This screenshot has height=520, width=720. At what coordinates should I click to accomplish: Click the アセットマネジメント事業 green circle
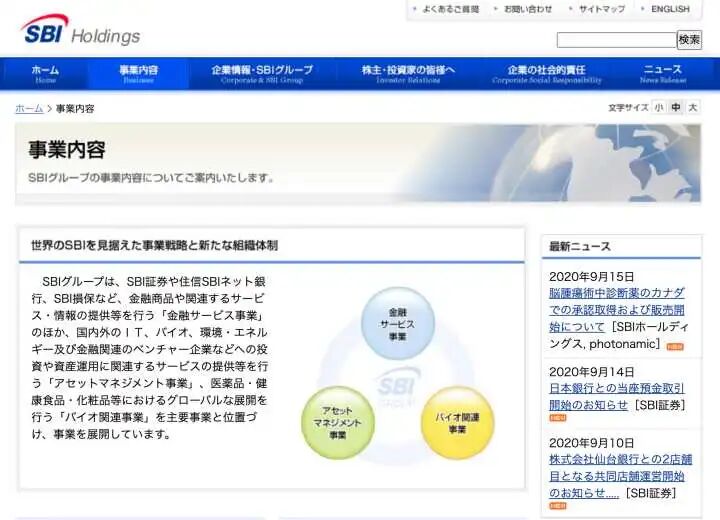[x=338, y=423]
